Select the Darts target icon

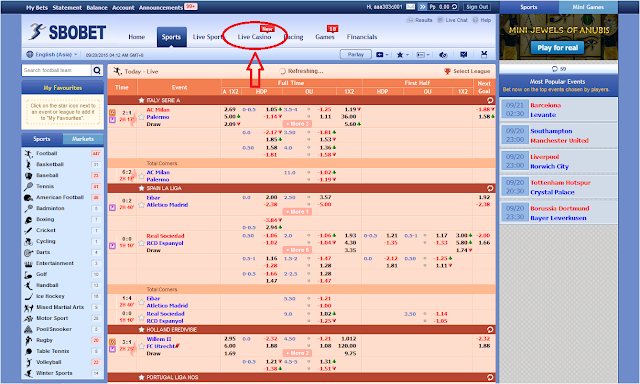(x=28, y=253)
